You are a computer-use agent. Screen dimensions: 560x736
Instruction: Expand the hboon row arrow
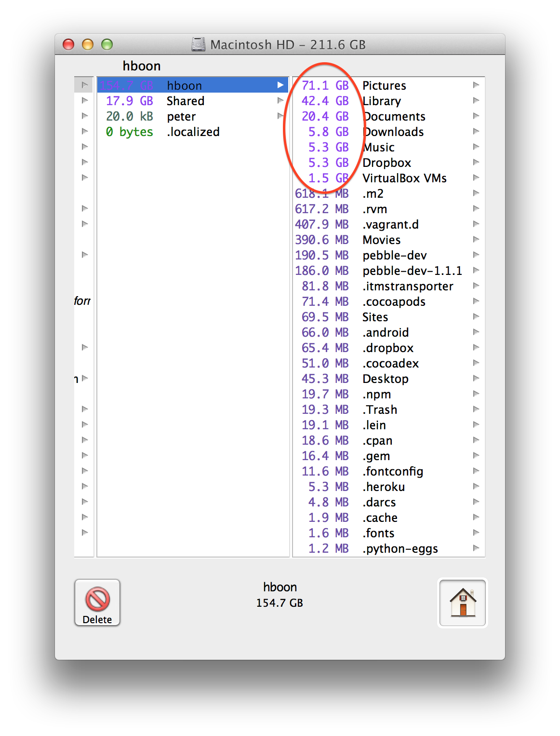point(280,85)
